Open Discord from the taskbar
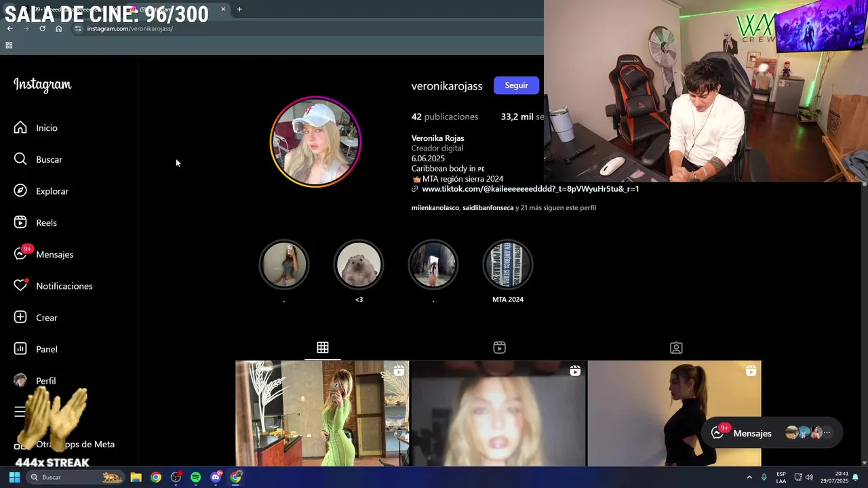The width and height of the screenshot is (868, 488). [216, 477]
